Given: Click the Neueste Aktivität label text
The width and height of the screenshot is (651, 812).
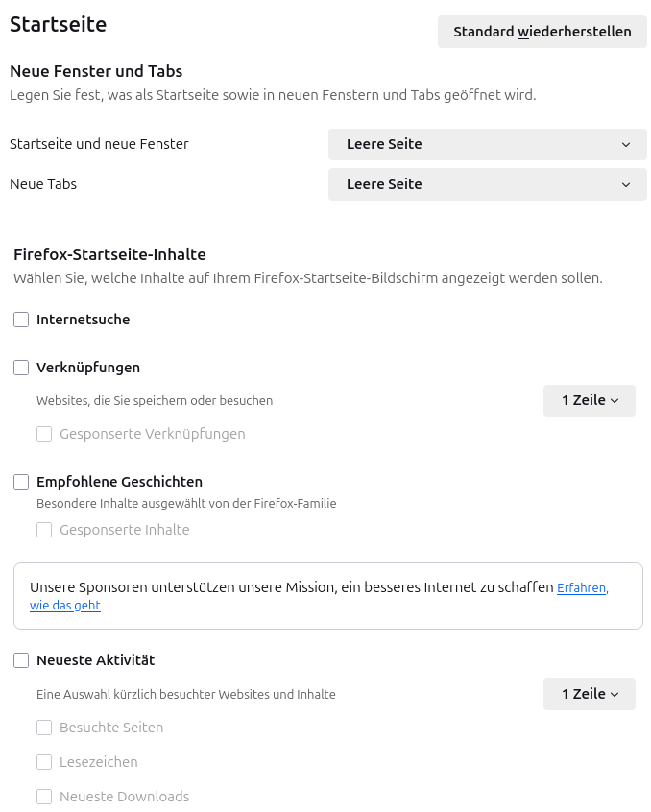Looking at the screenshot, I should 95,660.
